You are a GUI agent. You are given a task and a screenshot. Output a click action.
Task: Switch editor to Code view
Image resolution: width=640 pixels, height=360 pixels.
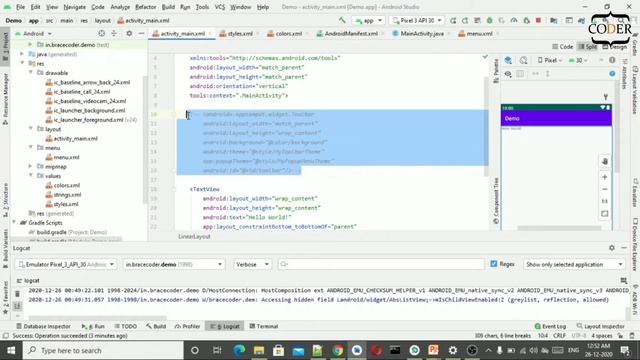coord(562,47)
